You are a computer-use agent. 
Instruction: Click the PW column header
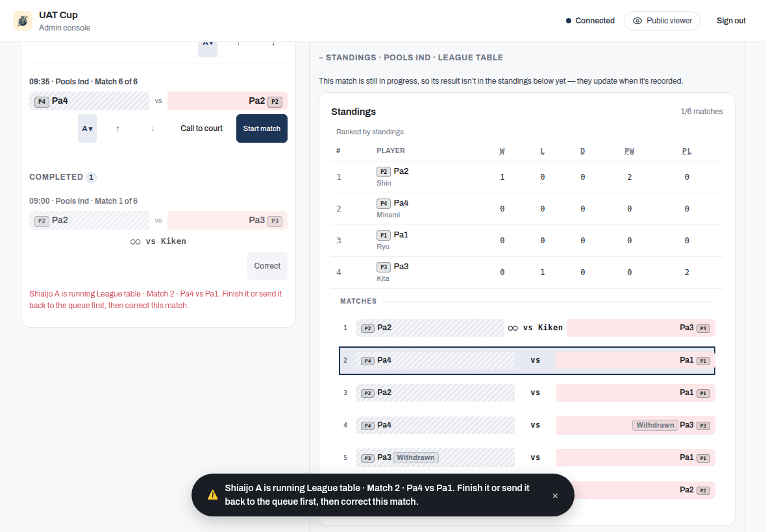pos(629,151)
